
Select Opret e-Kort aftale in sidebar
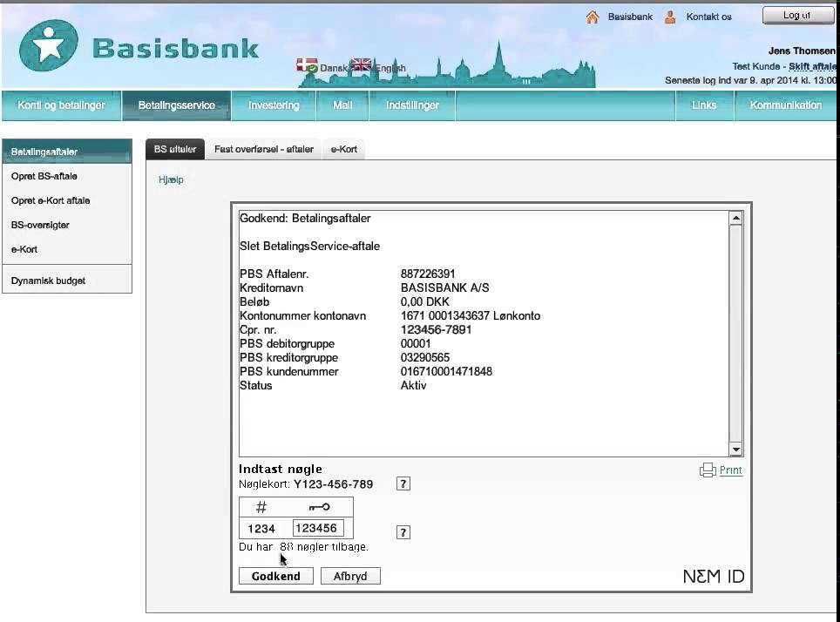click(x=67, y=200)
